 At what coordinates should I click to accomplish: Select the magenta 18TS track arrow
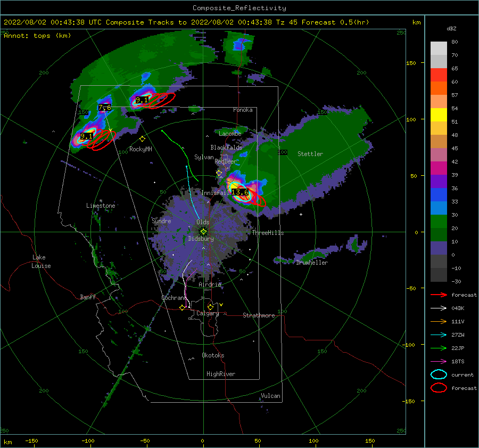pos(439,362)
